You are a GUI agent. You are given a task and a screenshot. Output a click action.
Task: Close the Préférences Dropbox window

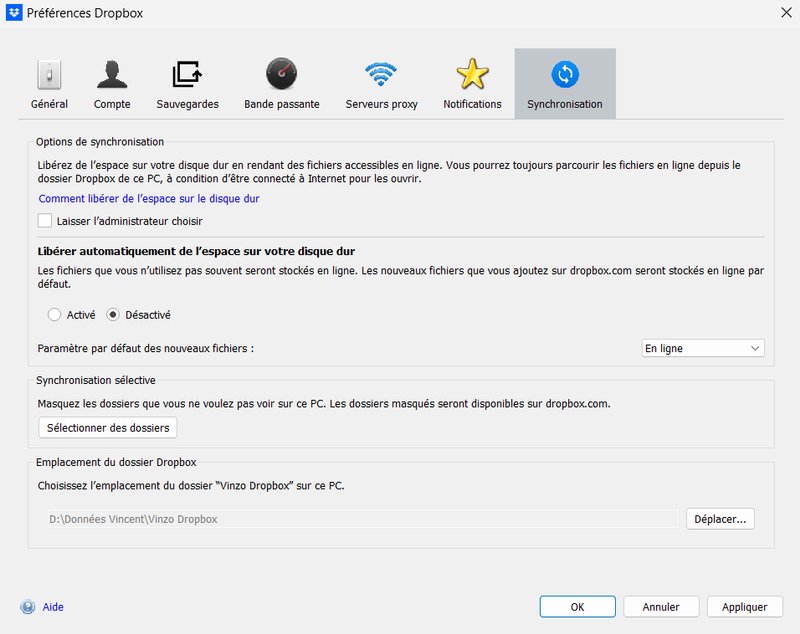786,12
